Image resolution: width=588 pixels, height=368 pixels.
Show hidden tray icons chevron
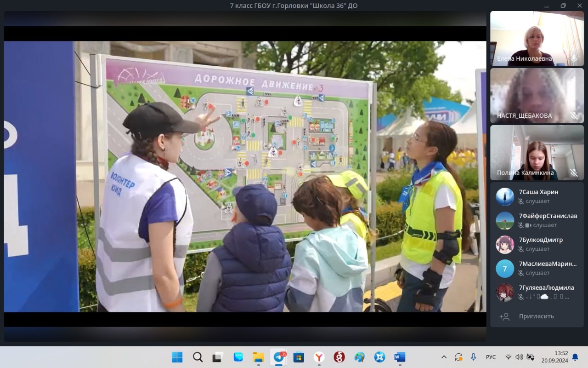[x=444, y=357]
